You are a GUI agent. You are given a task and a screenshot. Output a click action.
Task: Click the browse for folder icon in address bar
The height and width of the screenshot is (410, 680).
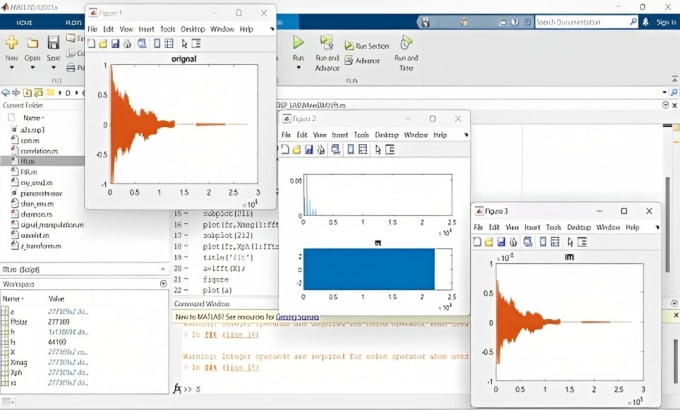coord(39,92)
